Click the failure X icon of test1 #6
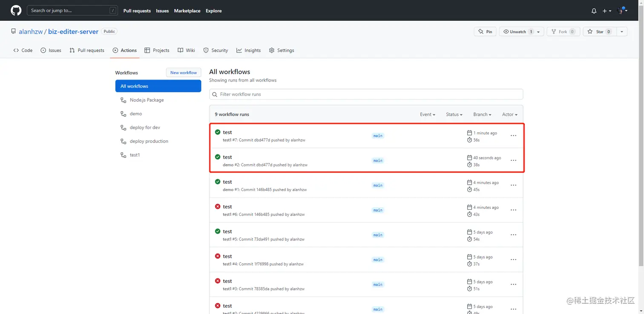 point(218,206)
